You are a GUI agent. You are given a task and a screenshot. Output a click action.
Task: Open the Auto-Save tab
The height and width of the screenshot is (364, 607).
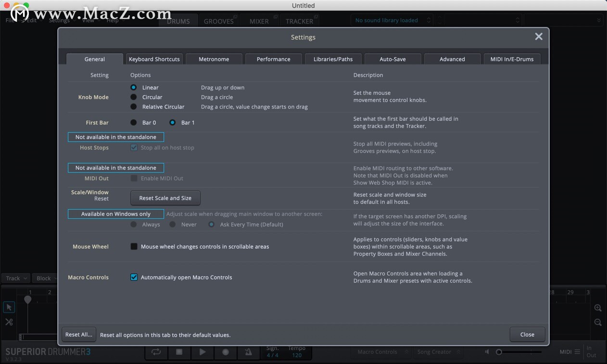click(393, 59)
